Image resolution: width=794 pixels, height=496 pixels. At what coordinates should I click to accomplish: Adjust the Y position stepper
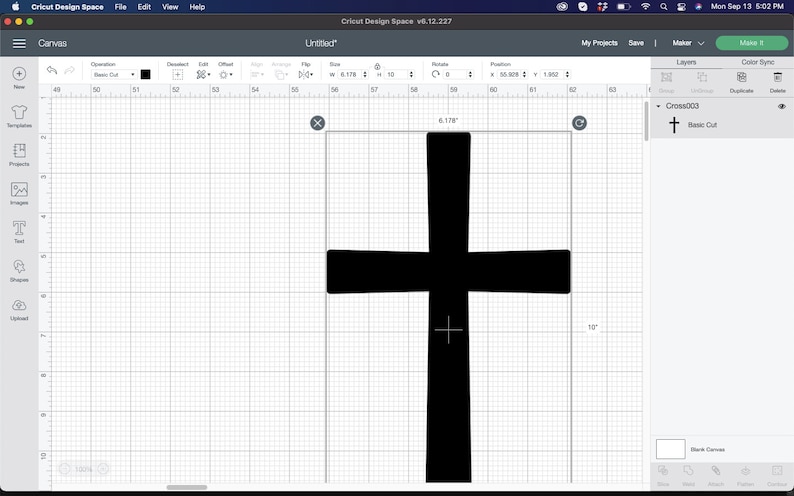coord(567,74)
